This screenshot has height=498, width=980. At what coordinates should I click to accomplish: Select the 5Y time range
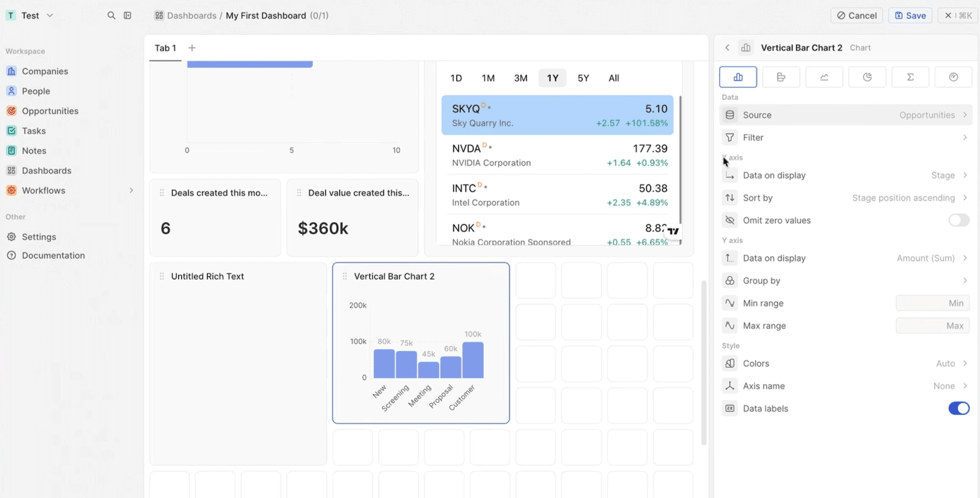(x=583, y=78)
